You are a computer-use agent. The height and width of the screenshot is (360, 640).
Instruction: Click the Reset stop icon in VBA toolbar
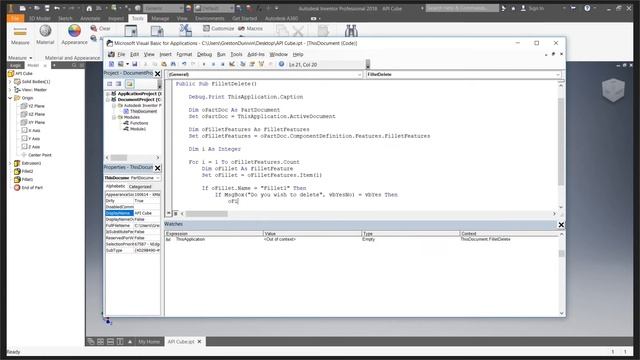(222, 64)
